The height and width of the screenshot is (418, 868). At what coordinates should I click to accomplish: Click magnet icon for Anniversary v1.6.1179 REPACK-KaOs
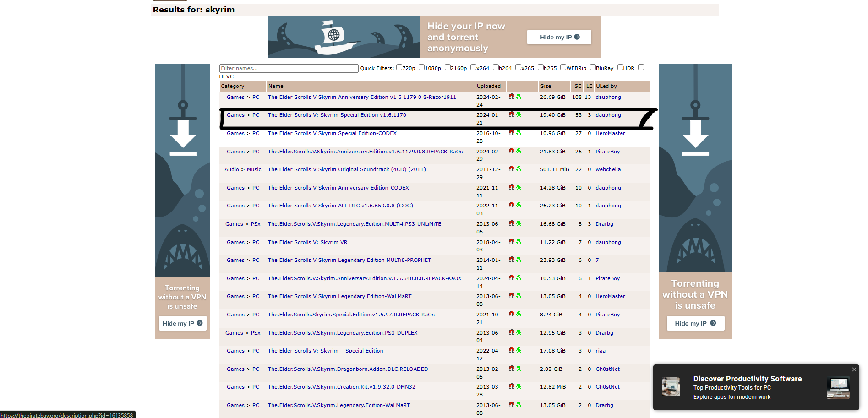click(512, 151)
